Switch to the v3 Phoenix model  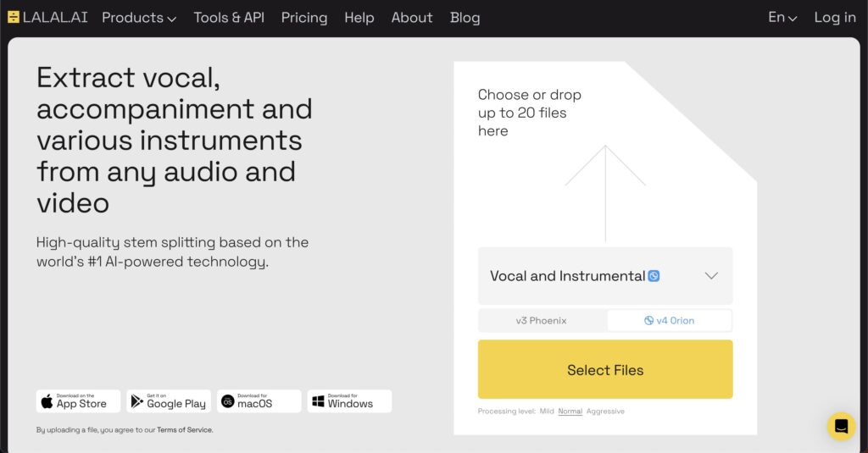(x=542, y=320)
